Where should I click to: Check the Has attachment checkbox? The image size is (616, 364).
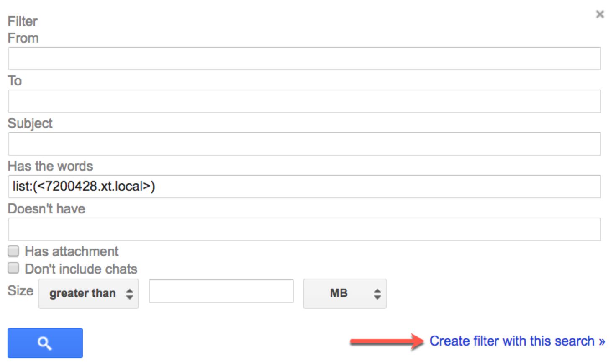tap(14, 251)
